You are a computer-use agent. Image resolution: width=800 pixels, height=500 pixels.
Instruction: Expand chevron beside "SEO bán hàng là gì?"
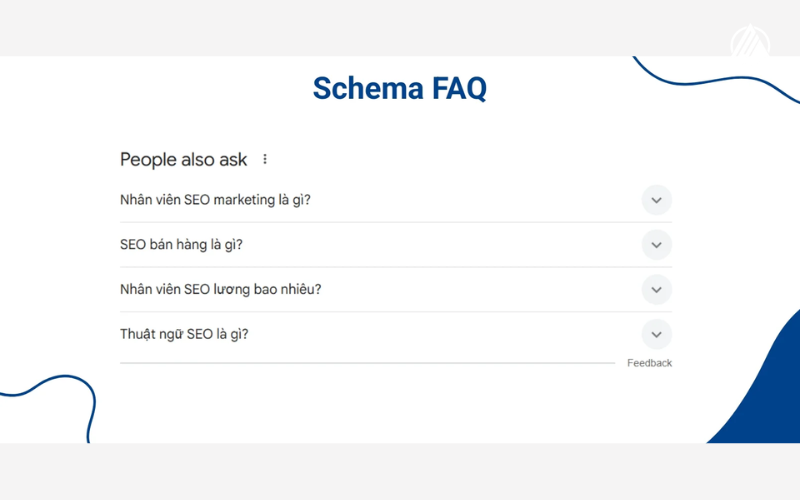[656, 245]
